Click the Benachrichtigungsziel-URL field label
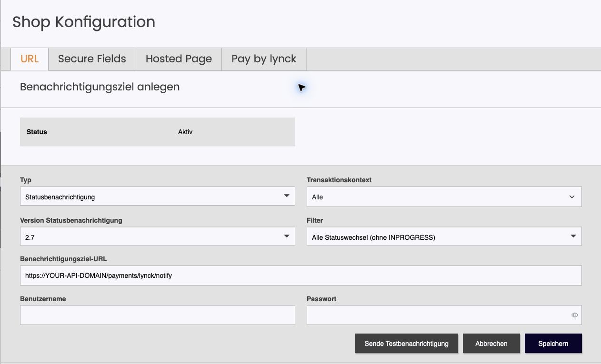601x364 pixels. pos(63,259)
